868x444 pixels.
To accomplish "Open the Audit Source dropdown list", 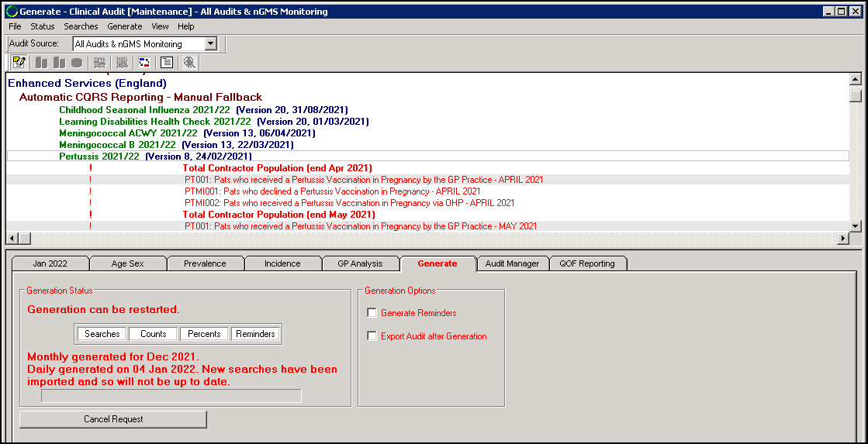I will click(x=210, y=44).
